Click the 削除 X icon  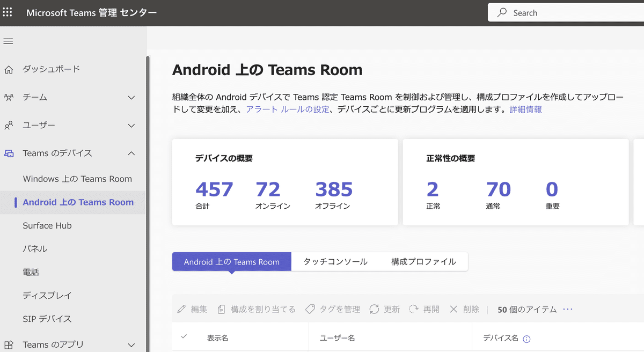point(453,309)
